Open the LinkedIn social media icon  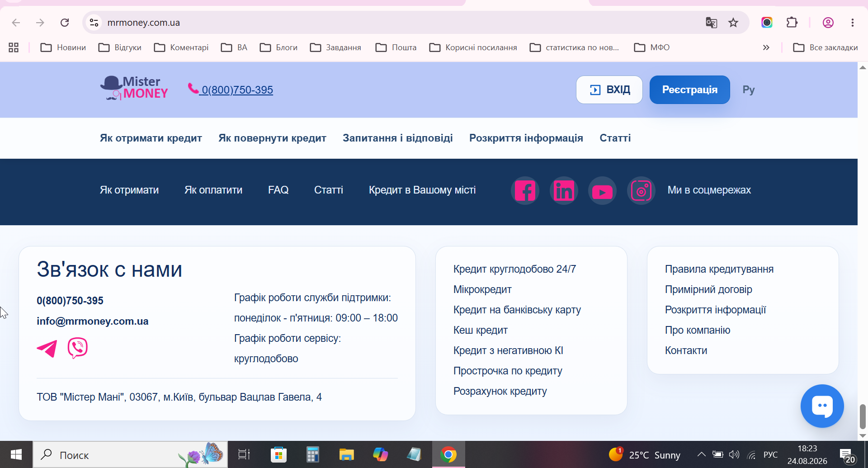pyautogui.click(x=564, y=190)
